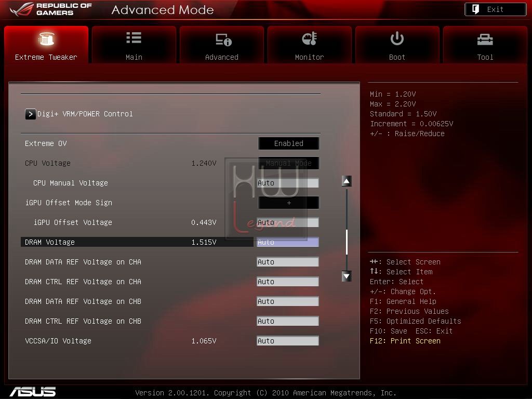532x399 pixels.
Task: Select DRAM CTRL REF Voltage on CHB field
Action: click(288, 321)
